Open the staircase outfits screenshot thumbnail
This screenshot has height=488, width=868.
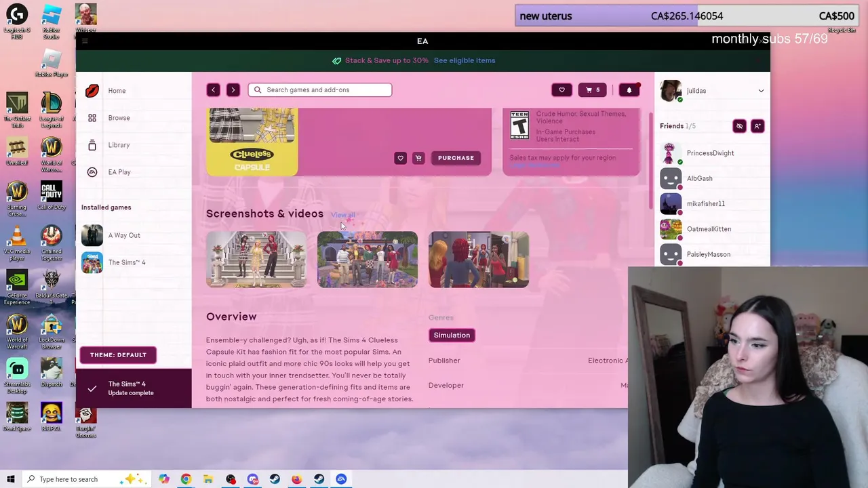[256, 260]
